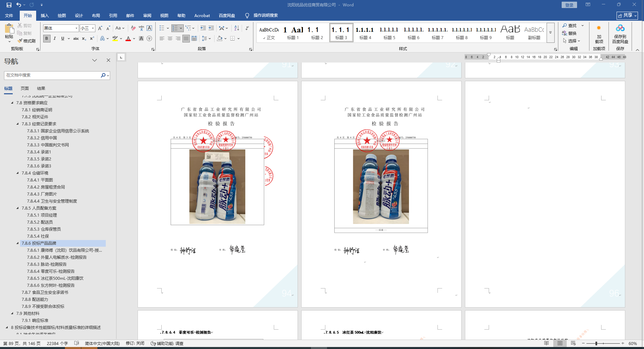This screenshot has width=644, height=349.
Task: Switch to the 审阅 (Review) ribbon tab
Action: click(147, 16)
